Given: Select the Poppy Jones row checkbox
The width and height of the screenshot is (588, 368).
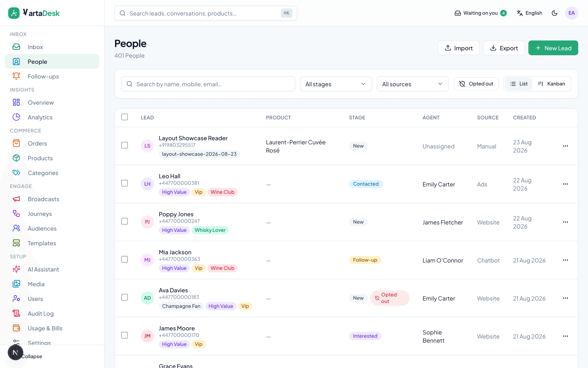Looking at the screenshot, I should click(124, 221).
